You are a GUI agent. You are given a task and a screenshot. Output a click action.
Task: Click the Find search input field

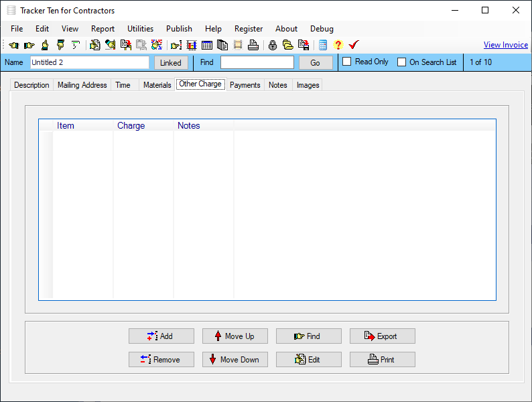pos(257,62)
